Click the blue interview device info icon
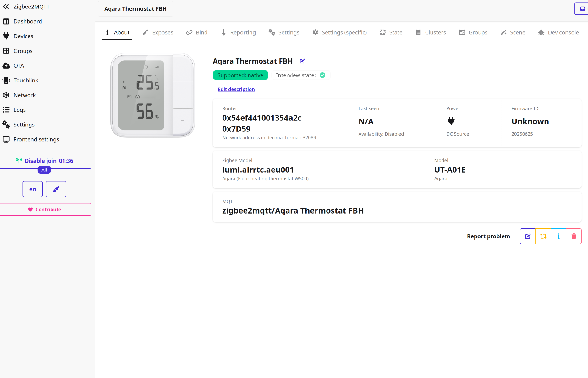 pyautogui.click(x=558, y=236)
